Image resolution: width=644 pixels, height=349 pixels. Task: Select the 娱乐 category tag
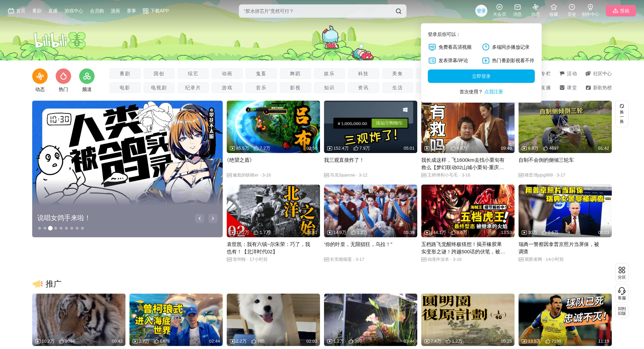[x=329, y=73]
